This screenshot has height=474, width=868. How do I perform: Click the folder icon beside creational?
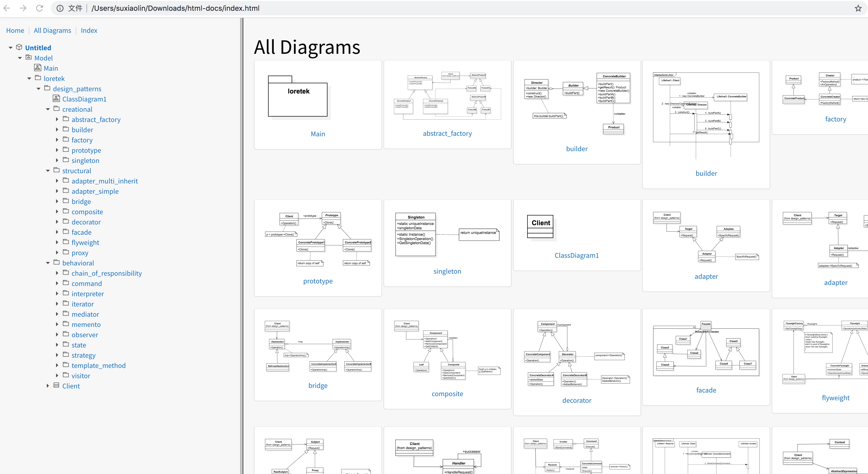56,109
